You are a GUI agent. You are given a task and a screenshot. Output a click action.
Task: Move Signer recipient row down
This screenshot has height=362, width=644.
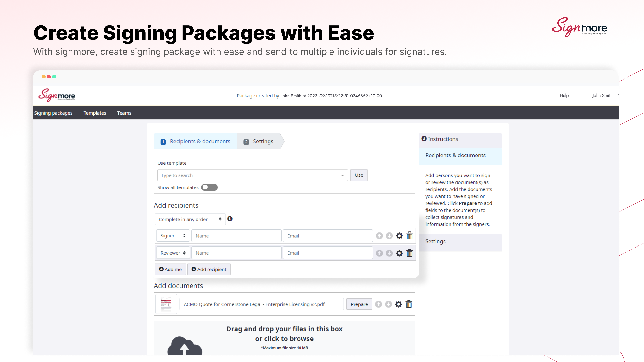pyautogui.click(x=389, y=236)
